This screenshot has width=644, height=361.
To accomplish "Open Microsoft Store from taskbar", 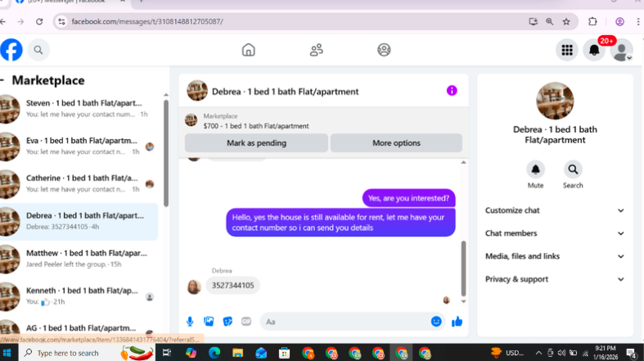I will click(x=284, y=353).
